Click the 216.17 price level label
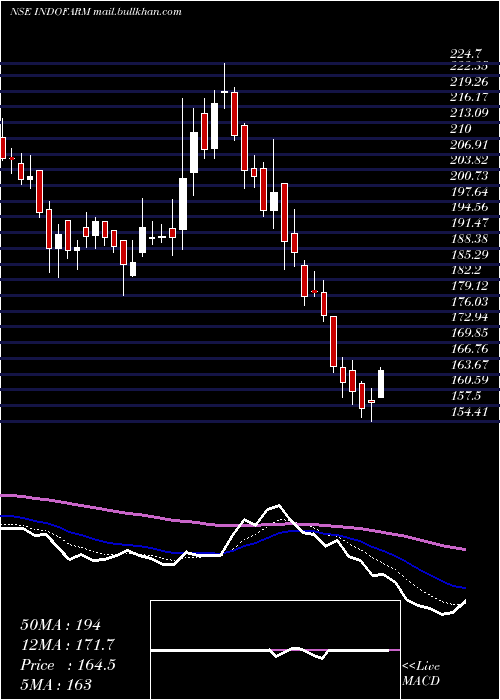This screenshot has height=700, width=500. point(471,97)
